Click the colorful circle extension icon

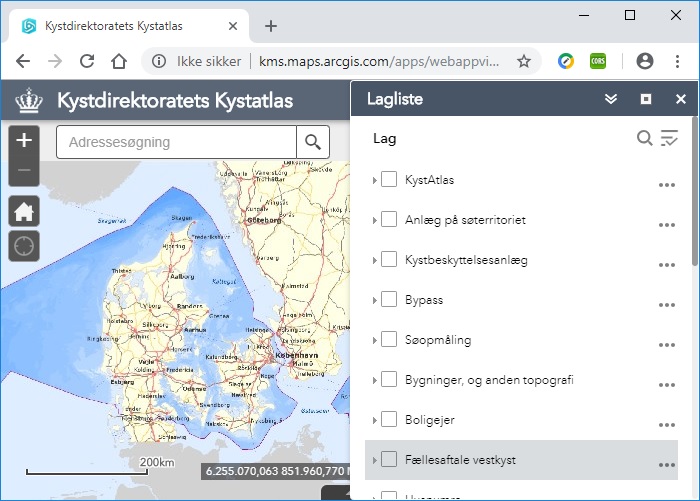point(566,61)
